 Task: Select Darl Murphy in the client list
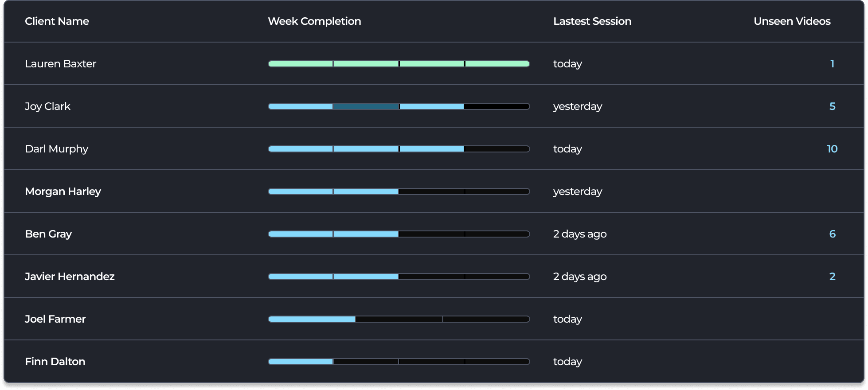pos(57,149)
